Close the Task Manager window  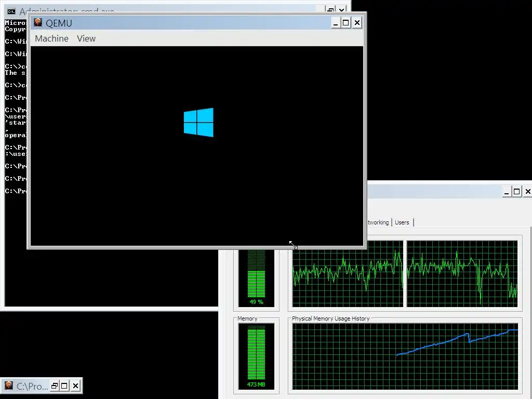(x=528, y=192)
